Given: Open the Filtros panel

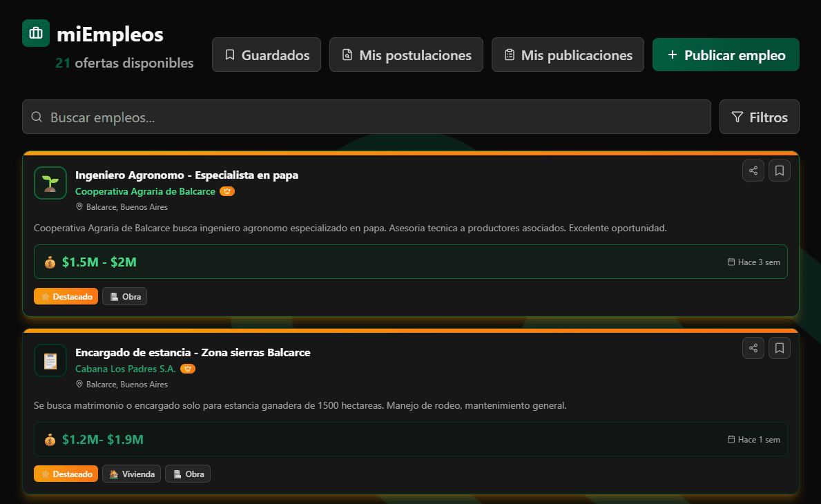Looking at the screenshot, I should 760,116.
